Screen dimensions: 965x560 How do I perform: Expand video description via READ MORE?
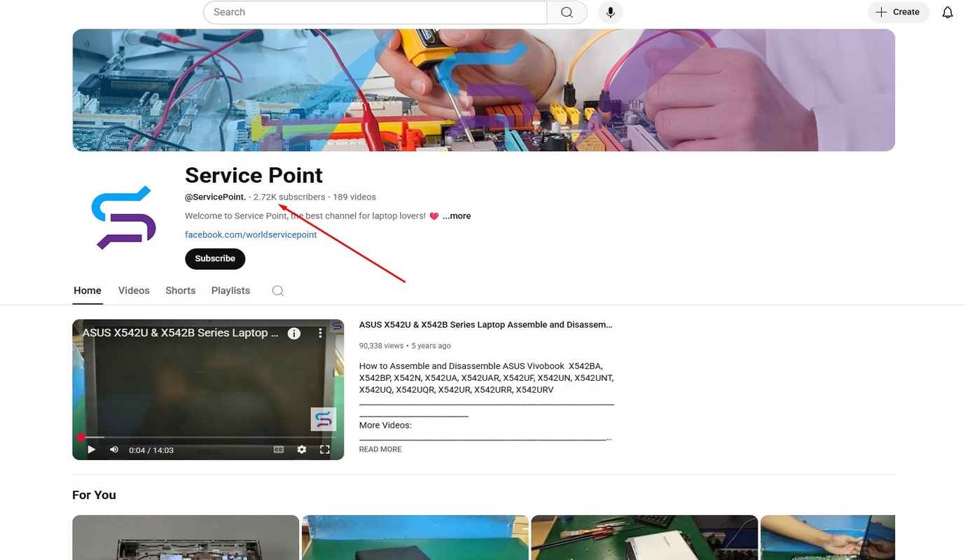coord(380,449)
